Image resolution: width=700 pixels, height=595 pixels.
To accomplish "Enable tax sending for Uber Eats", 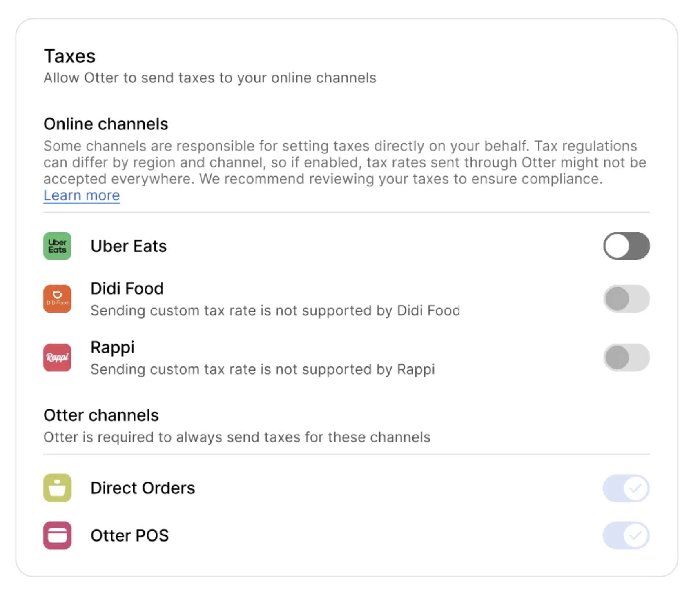I will (x=626, y=246).
